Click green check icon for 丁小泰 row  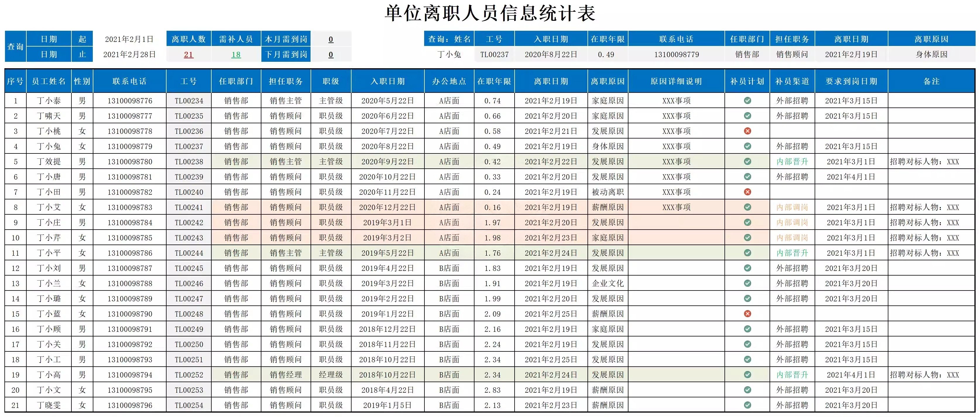point(747,100)
